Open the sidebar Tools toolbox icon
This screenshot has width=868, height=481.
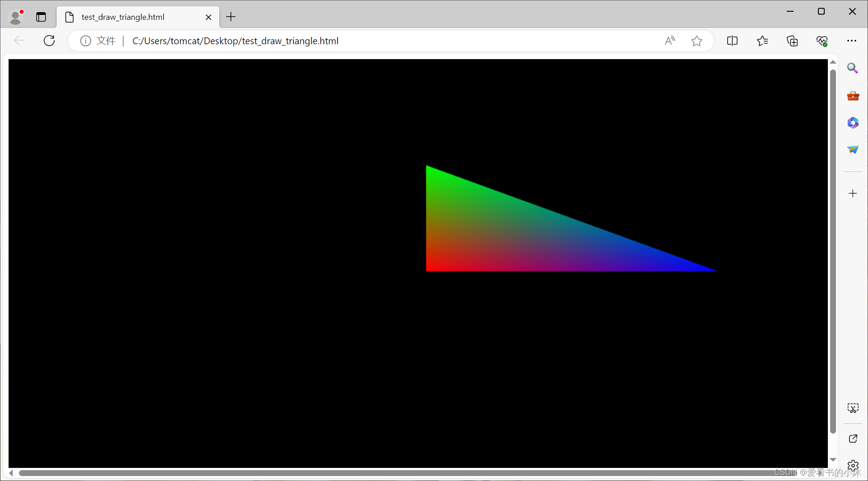(853, 96)
